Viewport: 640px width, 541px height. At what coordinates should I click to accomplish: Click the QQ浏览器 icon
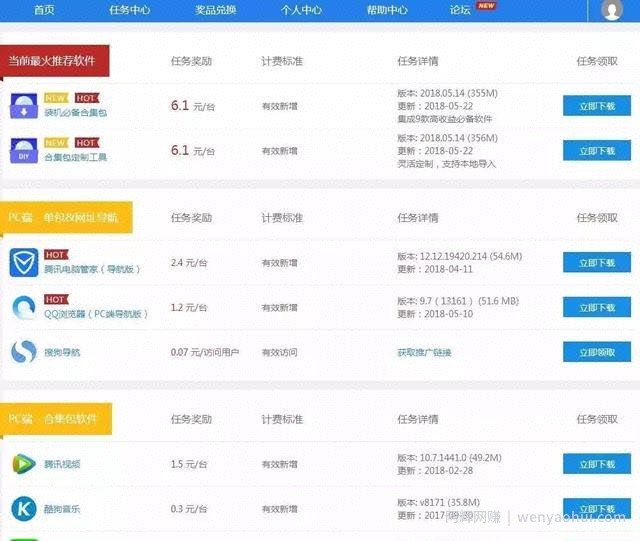pyautogui.click(x=24, y=307)
